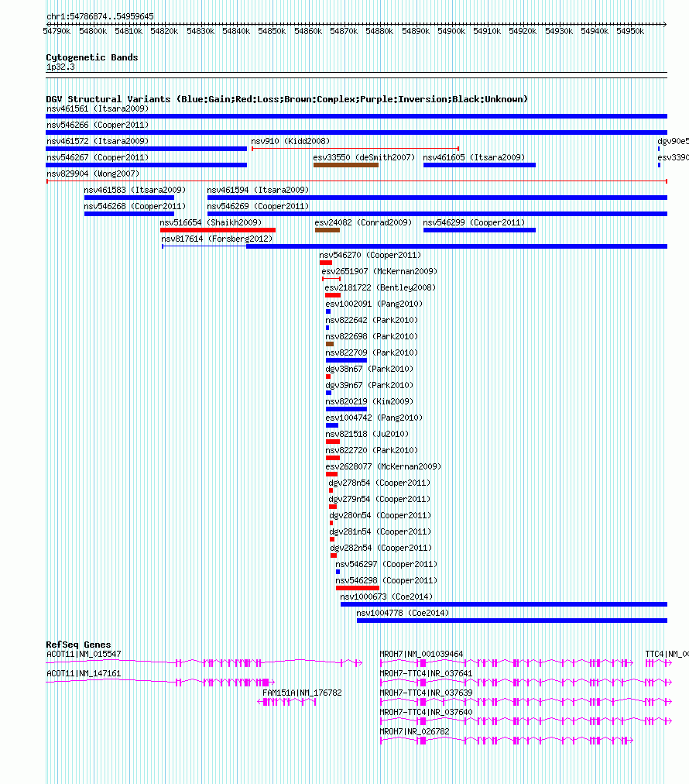Open the nsv546298 (Cooper2011) variant

pos(386,580)
